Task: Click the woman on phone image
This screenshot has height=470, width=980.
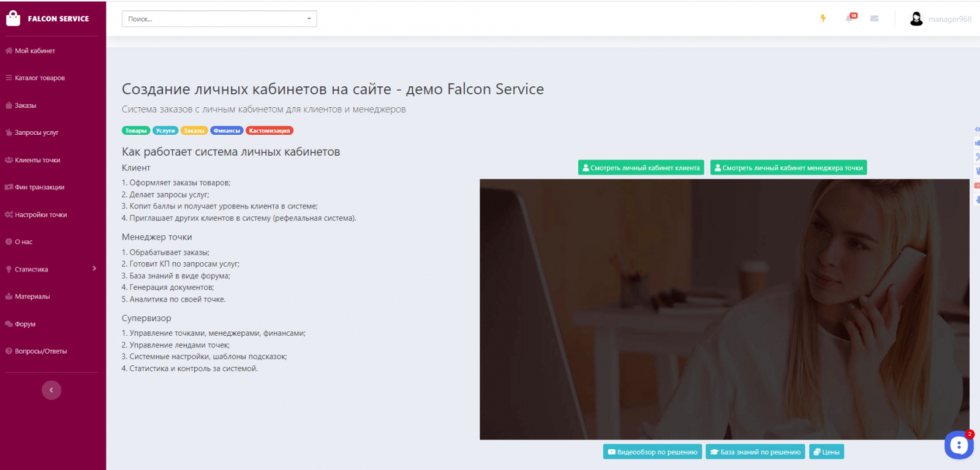Action: click(724, 309)
